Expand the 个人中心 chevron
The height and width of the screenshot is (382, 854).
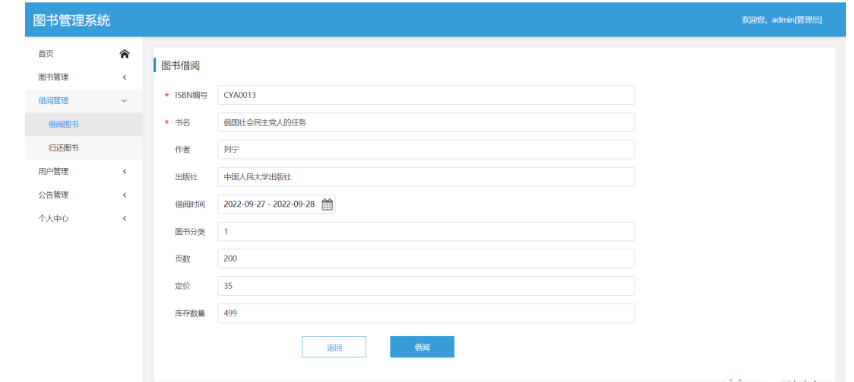tap(124, 219)
